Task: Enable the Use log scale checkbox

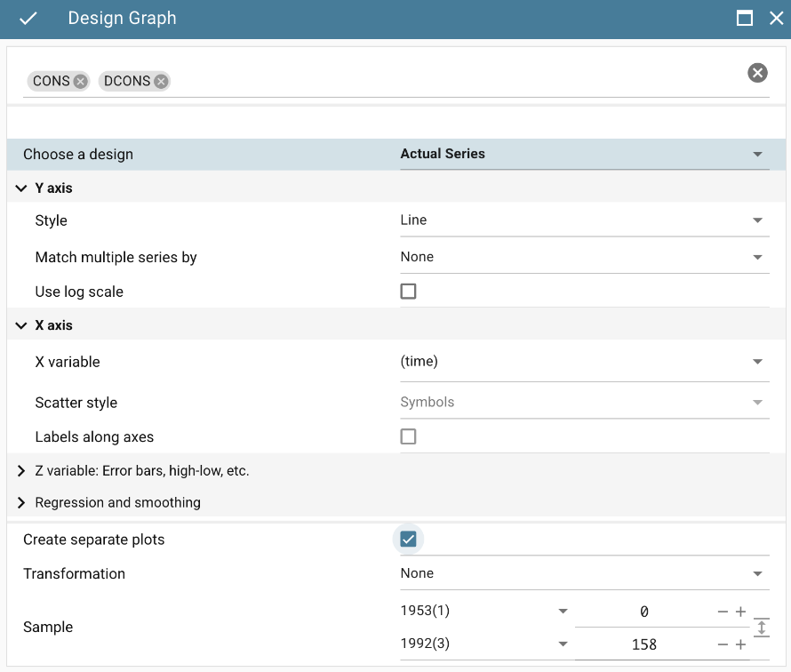Action: coord(408,292)
